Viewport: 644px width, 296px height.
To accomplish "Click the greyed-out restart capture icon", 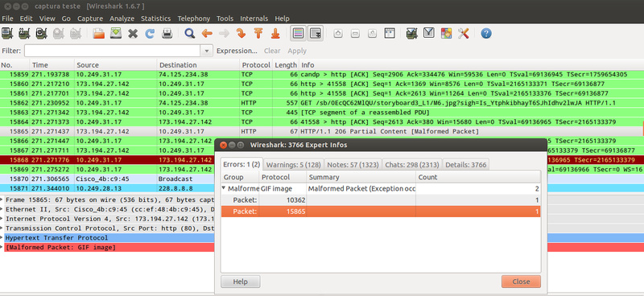I will pyautogui.click(x=76, y=33).
